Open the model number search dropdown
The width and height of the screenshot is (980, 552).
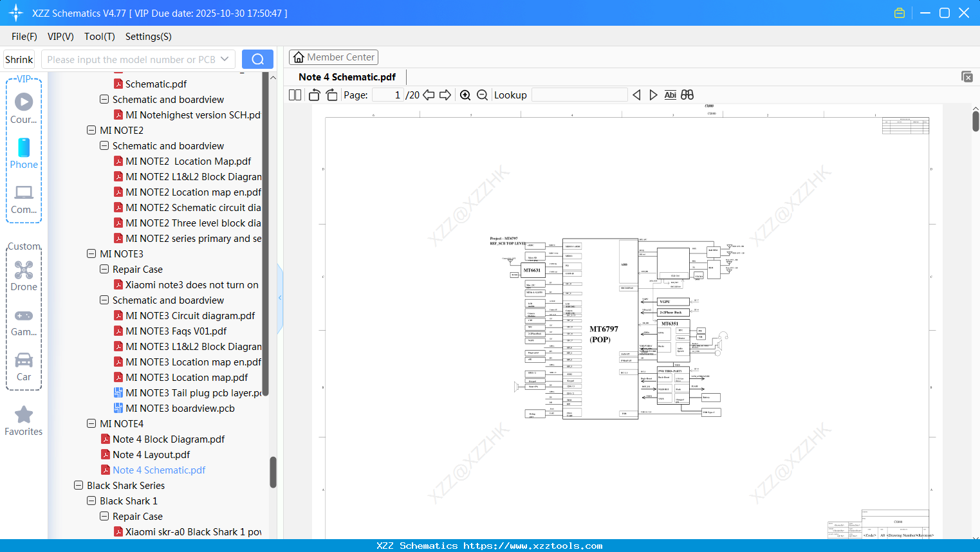tap(225, 59)
